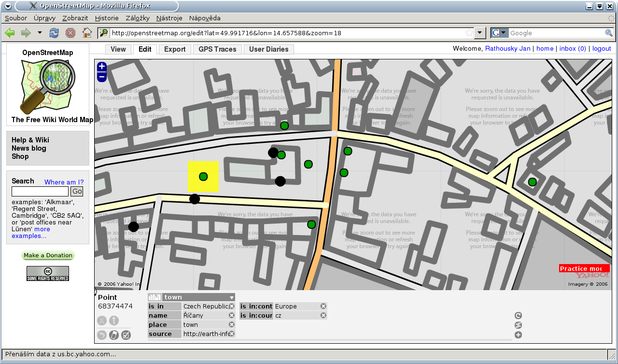
Task: Open the Nástroje menu
Action: pyautogui.click(x=169, y=18)
